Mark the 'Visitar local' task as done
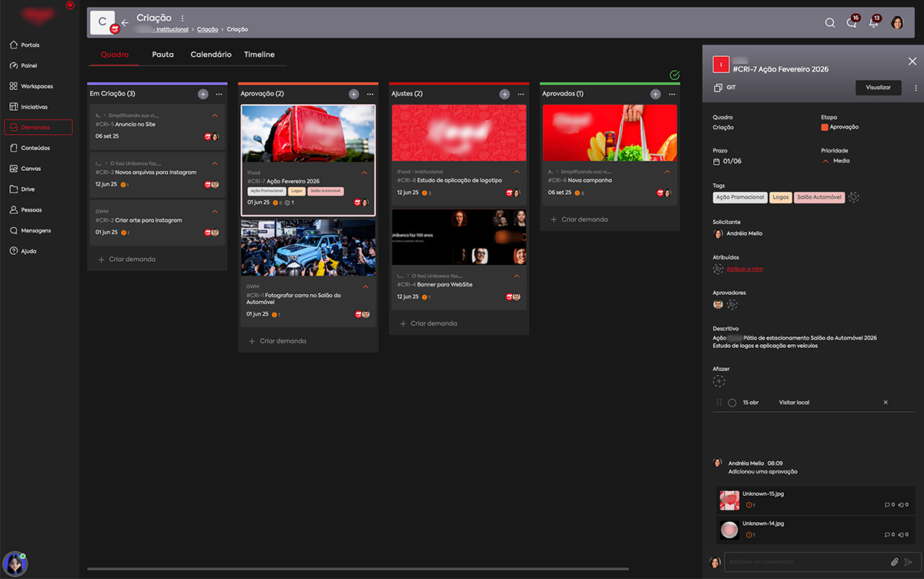 tap(731, 403)
